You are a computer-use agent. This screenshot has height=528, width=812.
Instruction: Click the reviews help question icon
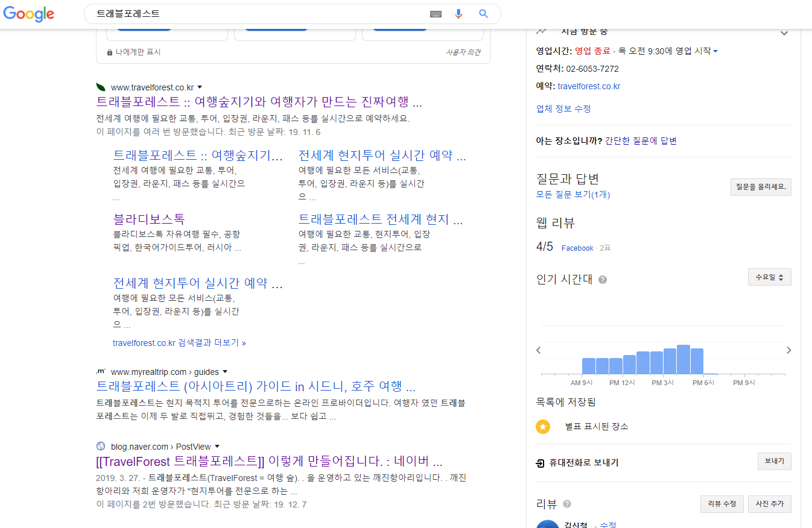pyautogui.click(x=567, y=504)
